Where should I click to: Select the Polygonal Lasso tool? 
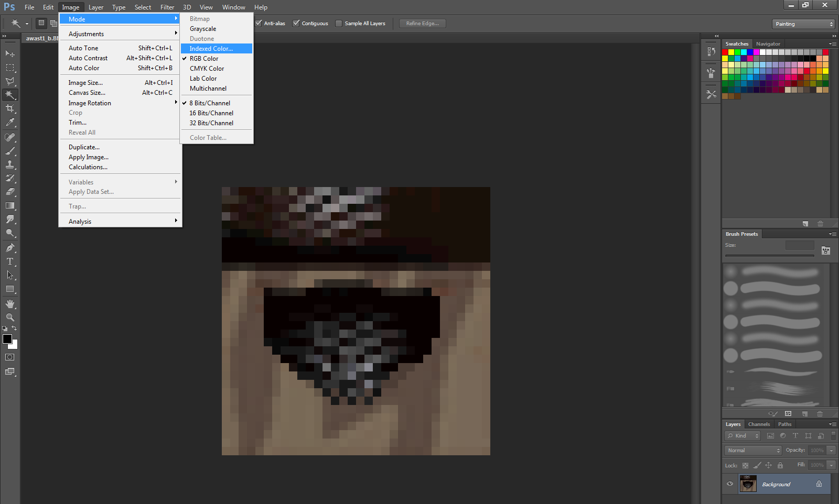10,81
